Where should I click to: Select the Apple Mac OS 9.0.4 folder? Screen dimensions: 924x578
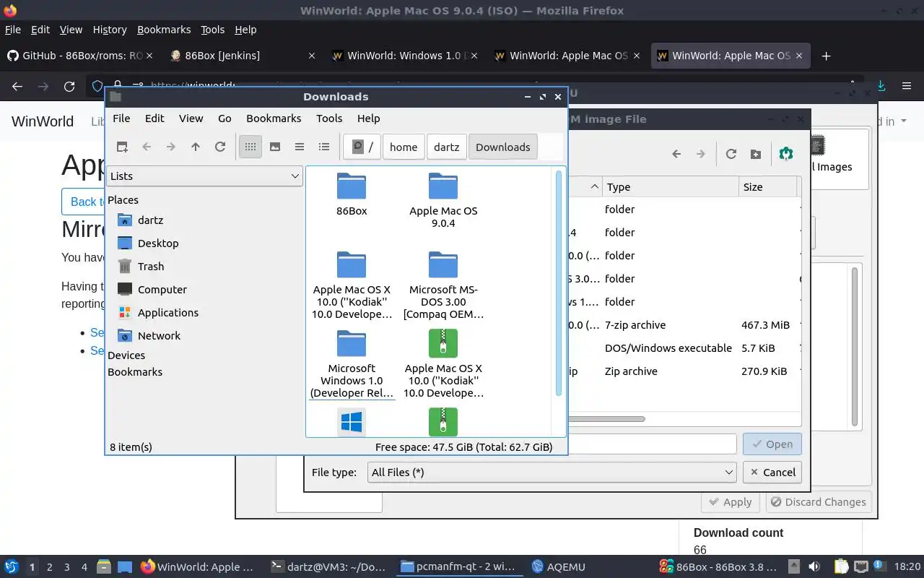point(443,200)
